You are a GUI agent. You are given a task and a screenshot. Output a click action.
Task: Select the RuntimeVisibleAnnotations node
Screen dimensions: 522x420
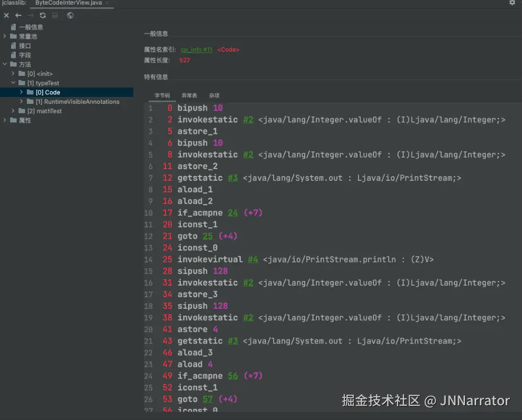click(x=78, y=102)
